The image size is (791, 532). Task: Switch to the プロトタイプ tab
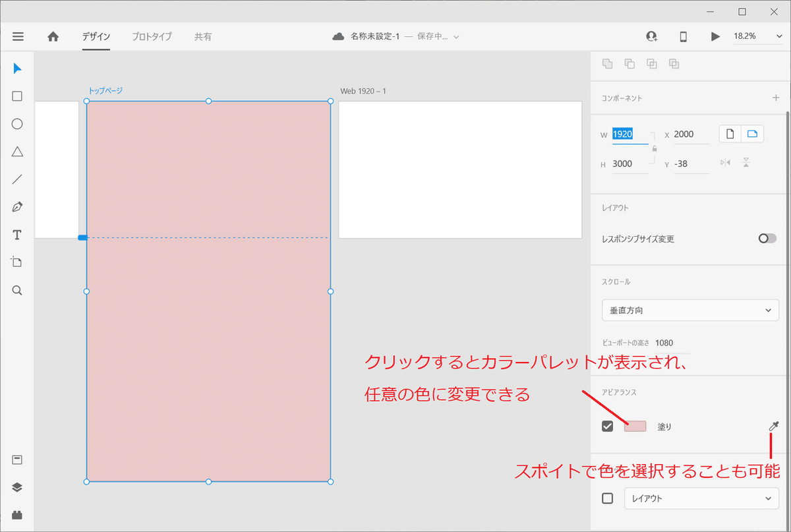click(152, 37)
